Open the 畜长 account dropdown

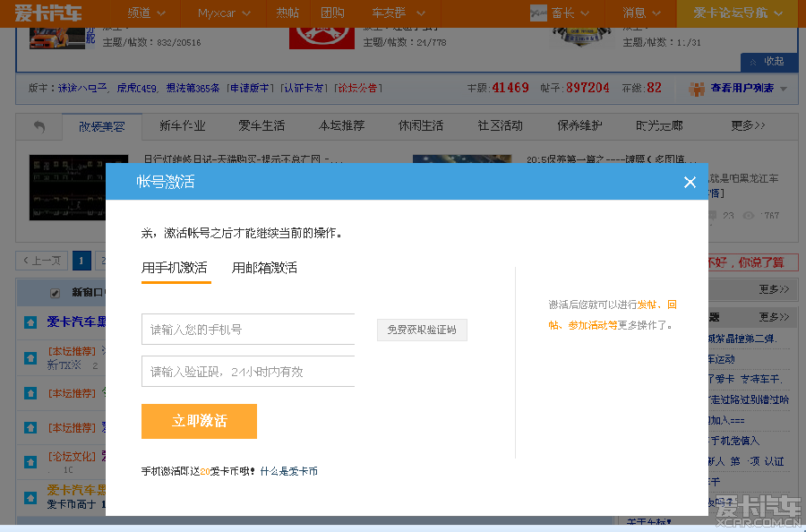click(570, 13)
